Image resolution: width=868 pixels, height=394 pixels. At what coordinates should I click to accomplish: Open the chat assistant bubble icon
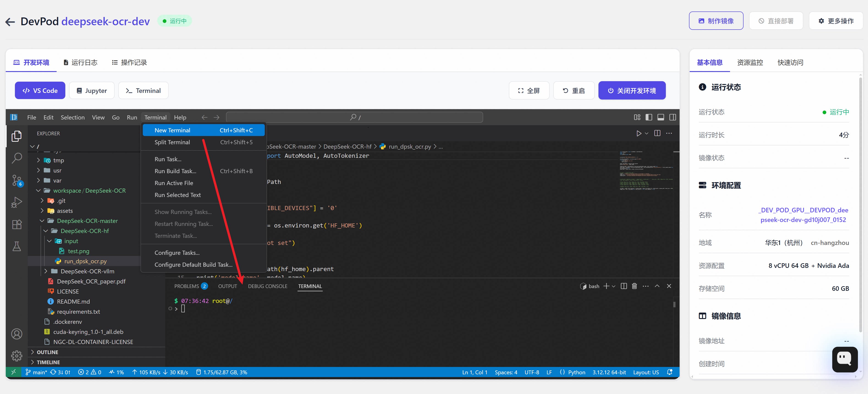pos(844,359)
